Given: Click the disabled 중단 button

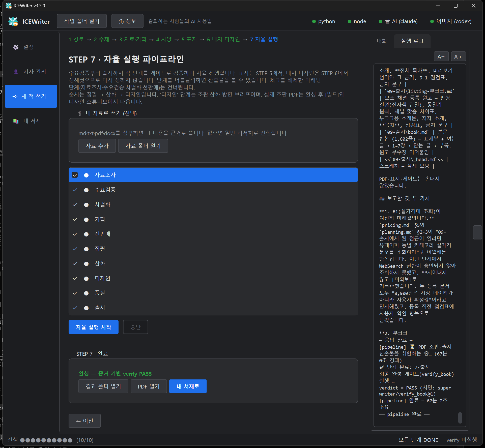Looking at the screenshot, I should 135,327.
